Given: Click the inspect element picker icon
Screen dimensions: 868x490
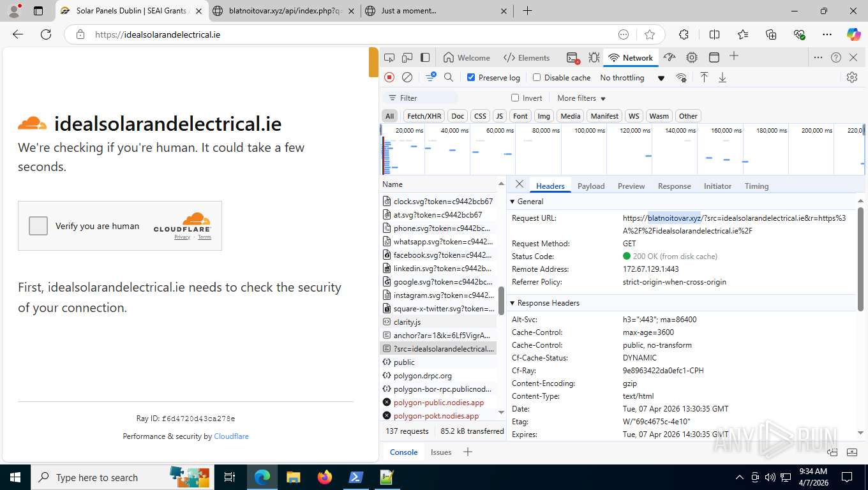Looking at the screenshot, I should [x=389, y=57].
